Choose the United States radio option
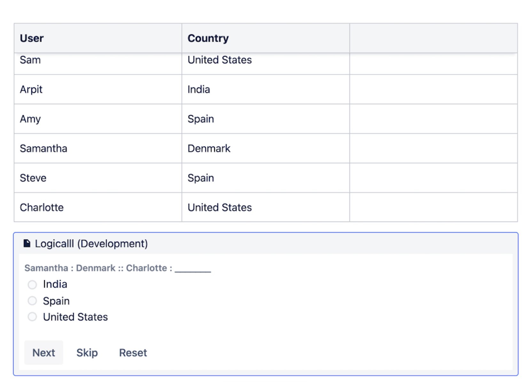The width and height of the screenshot is (532, 392). point(32,317)
